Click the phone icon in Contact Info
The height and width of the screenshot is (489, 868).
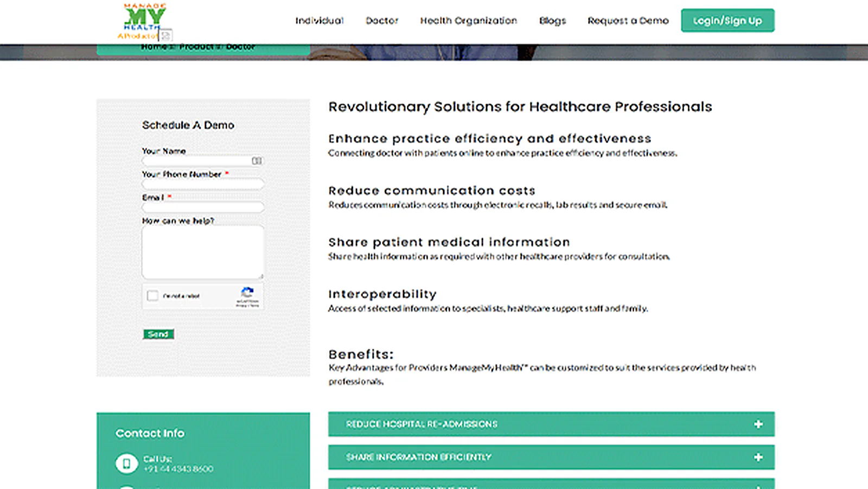tap(126, 463)
